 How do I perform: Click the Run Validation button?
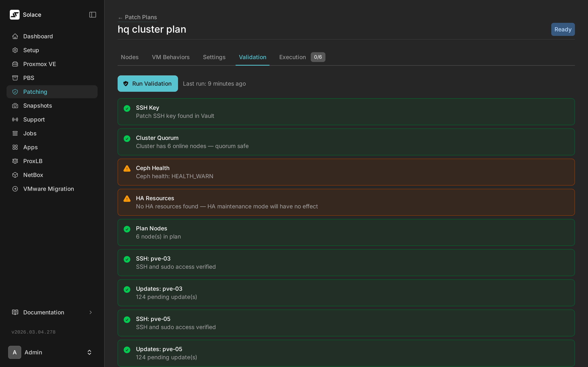pos(147,84)
